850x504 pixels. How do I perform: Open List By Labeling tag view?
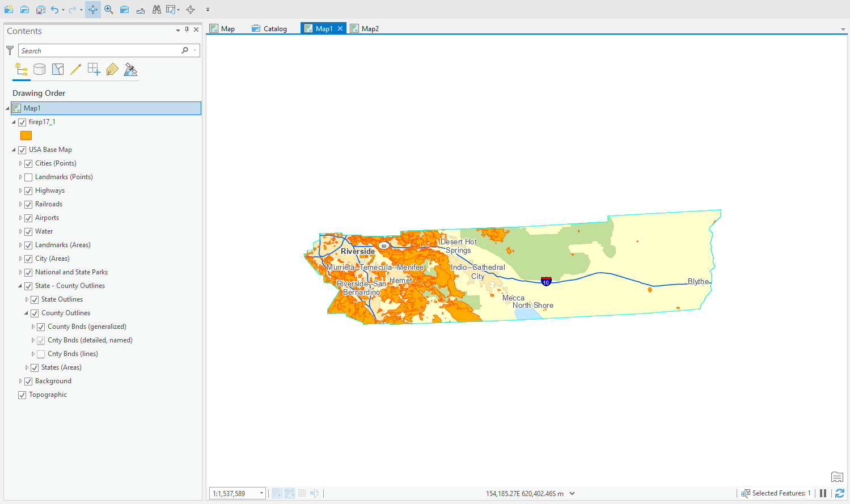click(x=112, y=70)
